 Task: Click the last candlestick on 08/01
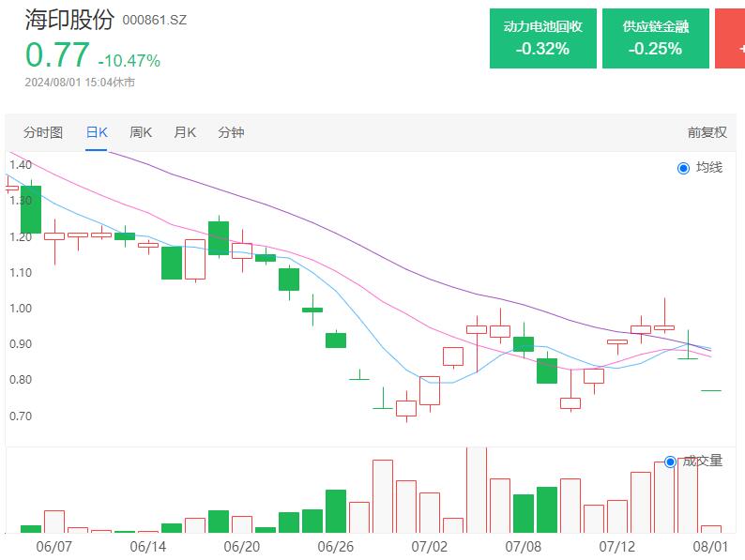(x=710, y=390)
